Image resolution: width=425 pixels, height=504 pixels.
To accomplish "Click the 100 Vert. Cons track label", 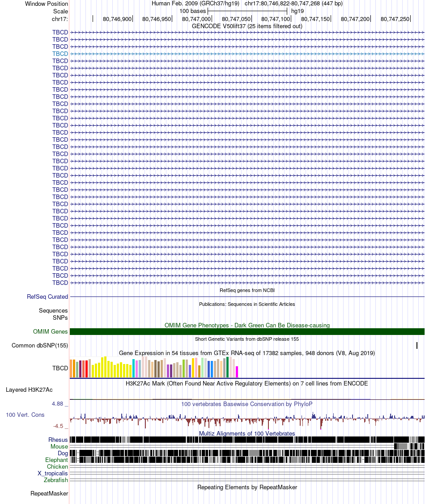I will pos(25,415).
